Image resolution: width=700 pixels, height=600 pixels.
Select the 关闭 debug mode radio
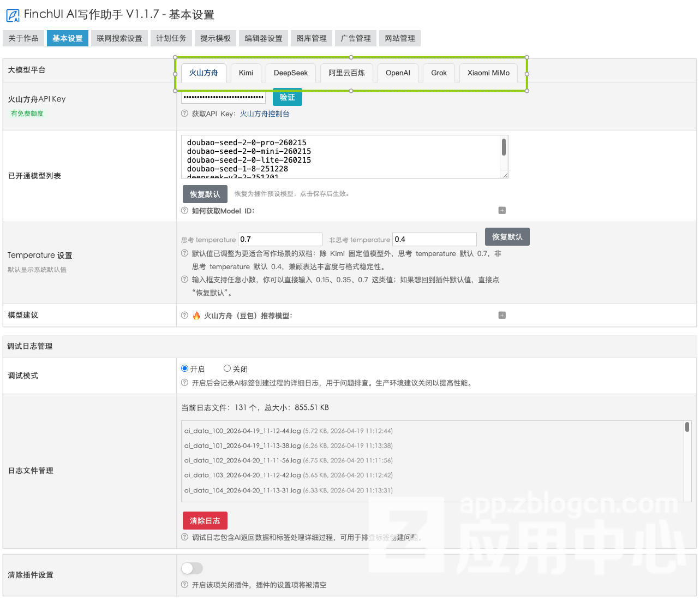point(227,369)
